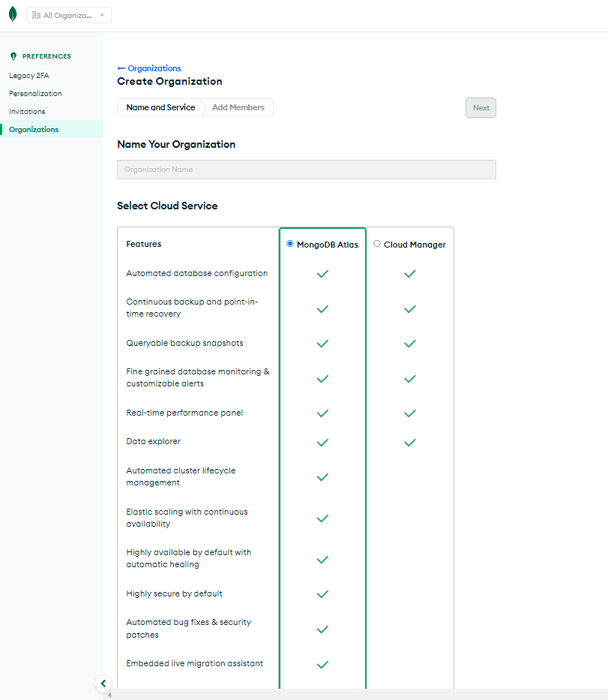
Task: Open the All Organizations dropdown
Action: pyautogui.click(x=69, y=15)
